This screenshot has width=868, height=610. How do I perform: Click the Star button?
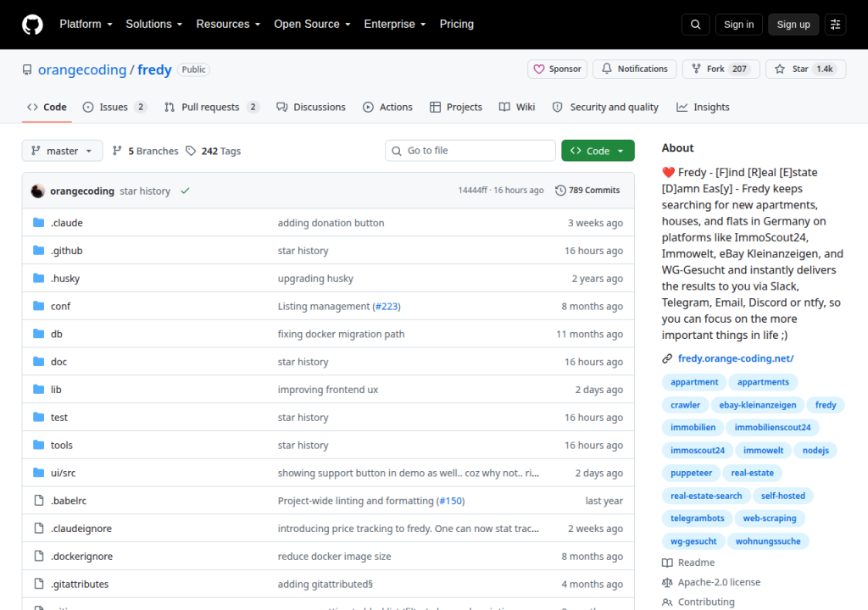(x=805, y=69)
